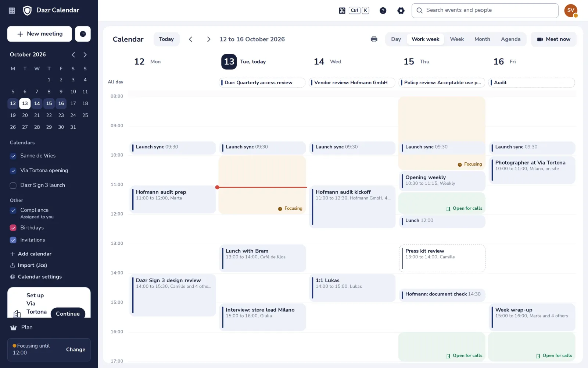This screenshot has width=588, height=368.
Task: Click the clock icon next to New meeting
Action: click(83, 34)
